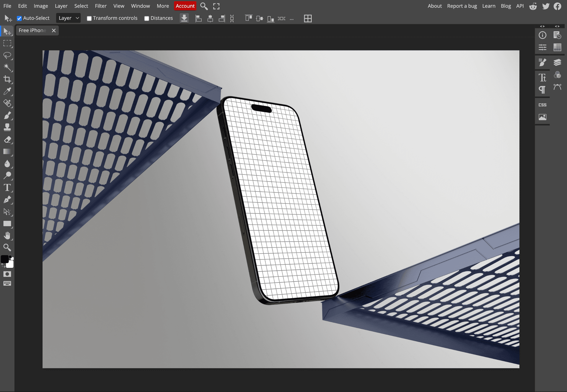567x392 pixels.
Task: Close the Free iPhone tab
Action: coord(53,30)
